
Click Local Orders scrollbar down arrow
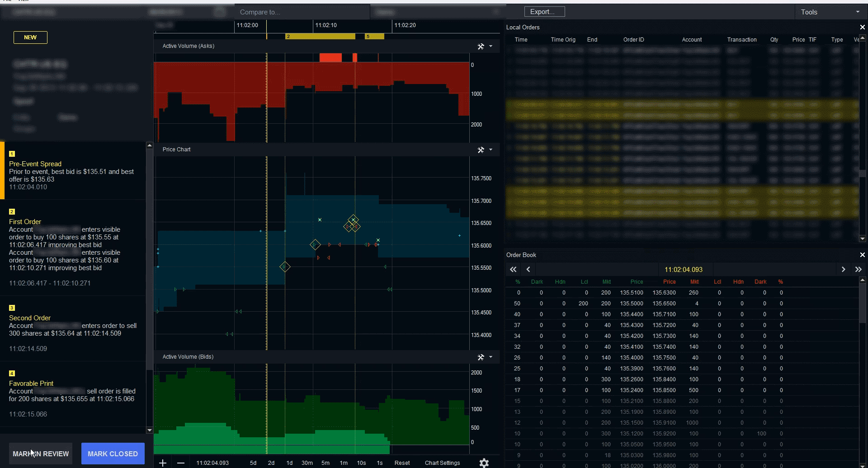click(863, 239)
